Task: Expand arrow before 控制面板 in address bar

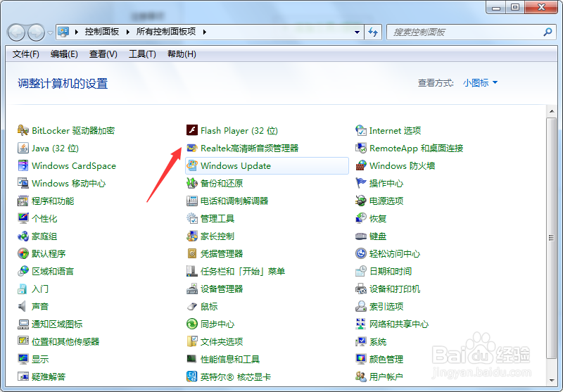Action: [x=77, y=32]
